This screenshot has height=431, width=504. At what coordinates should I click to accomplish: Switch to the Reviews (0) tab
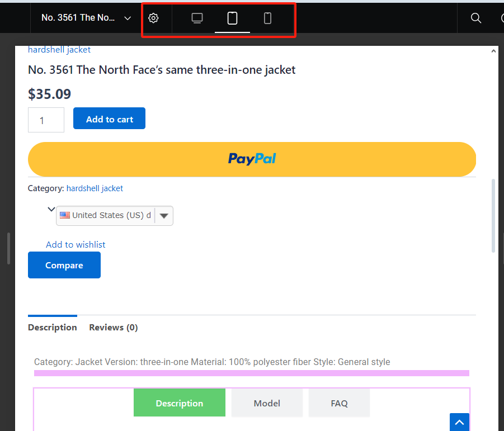[x=113, y=327]
